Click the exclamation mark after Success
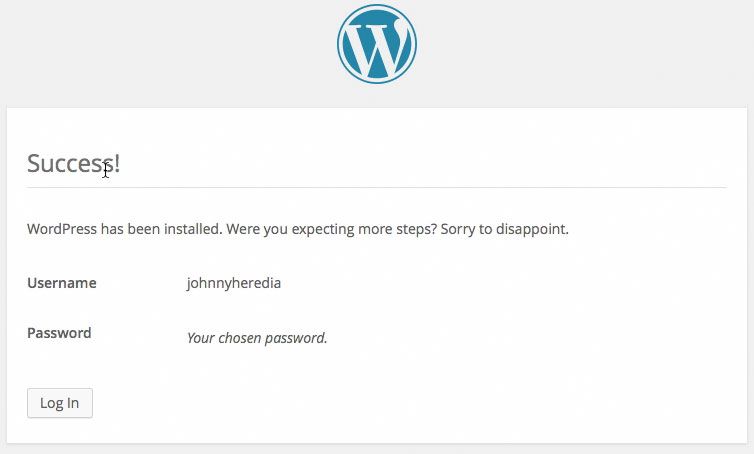 (x=118, y=163)
